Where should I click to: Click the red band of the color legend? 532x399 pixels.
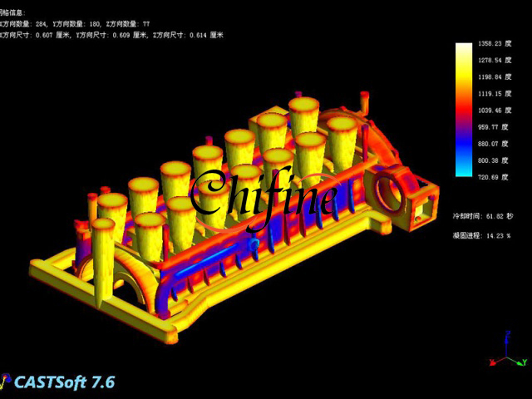tap(464, 108)
